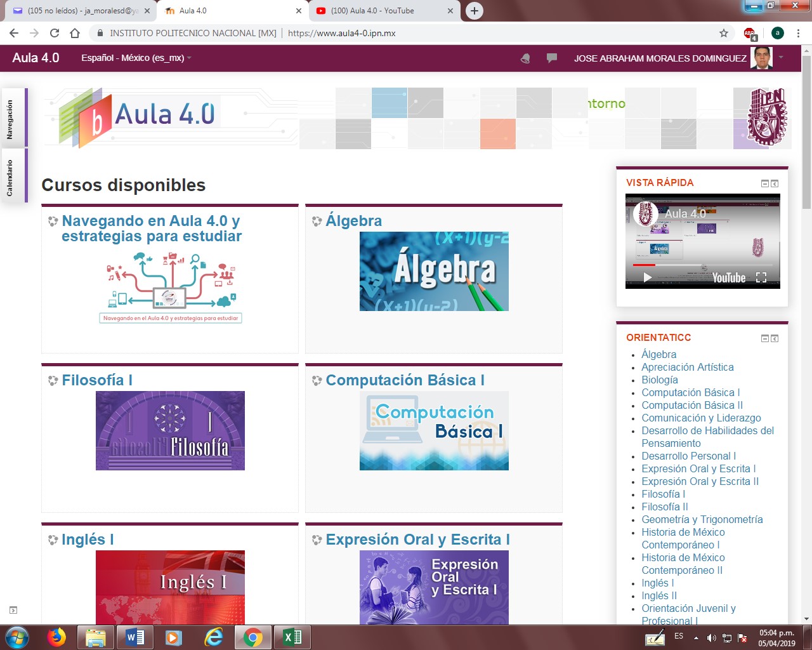
Task: Launch Firefox from taskbar
Action: (x=56, y=637)
